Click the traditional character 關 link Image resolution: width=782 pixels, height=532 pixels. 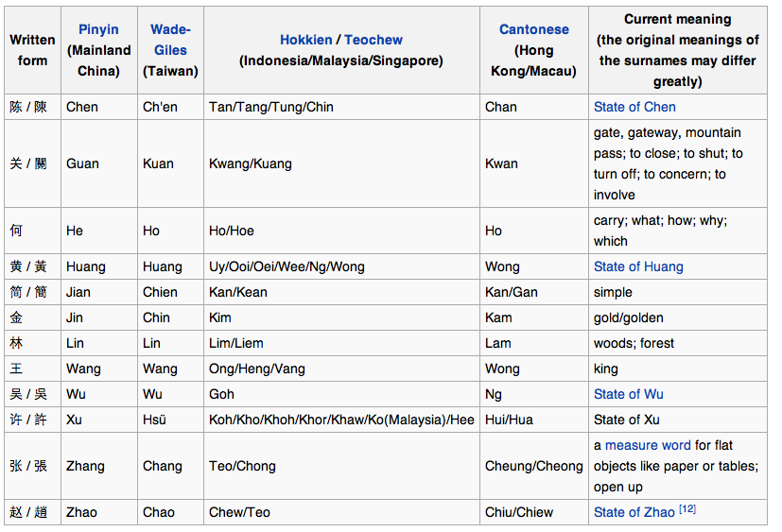coord(41,163)
